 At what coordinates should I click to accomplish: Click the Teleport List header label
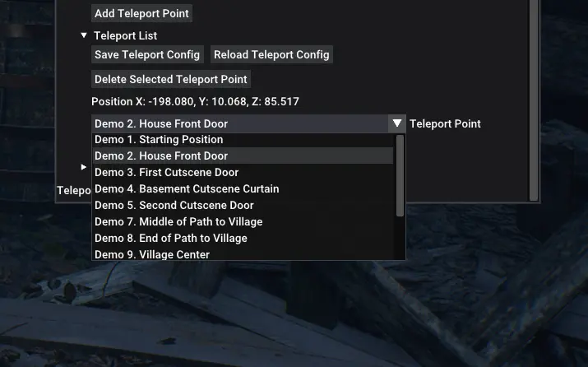126,35
